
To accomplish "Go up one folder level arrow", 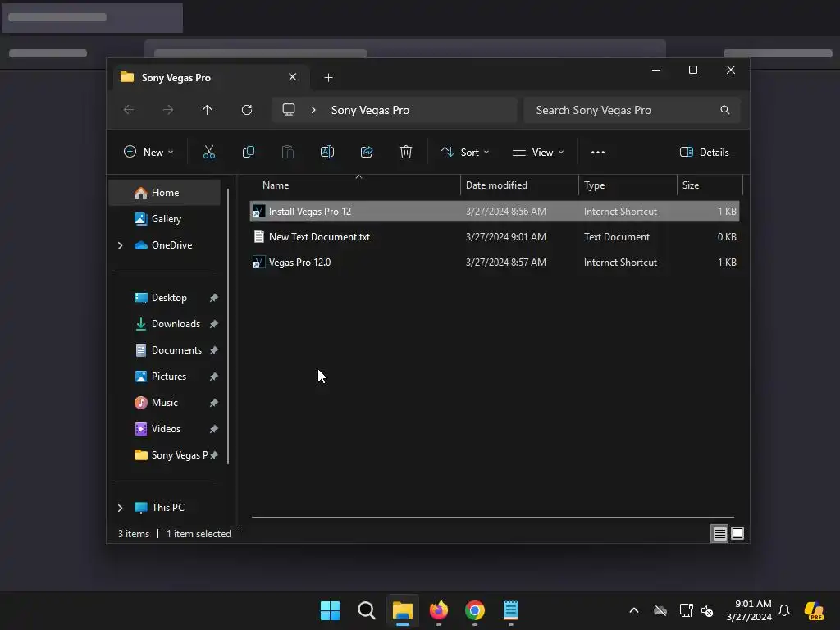I will pyautogui.click(x=208, y=110).
